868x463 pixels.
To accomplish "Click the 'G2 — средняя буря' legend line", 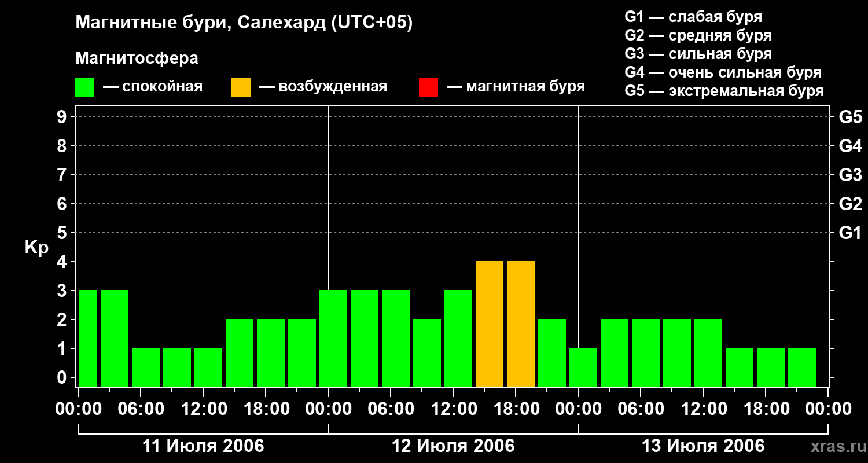I will click(x=698, y=35).
